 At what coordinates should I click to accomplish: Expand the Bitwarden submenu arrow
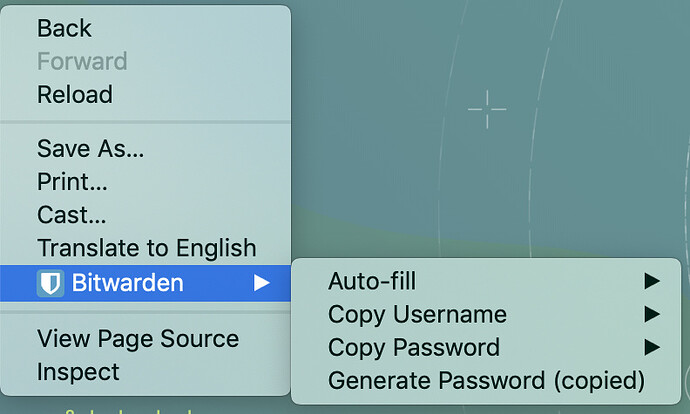261,283
